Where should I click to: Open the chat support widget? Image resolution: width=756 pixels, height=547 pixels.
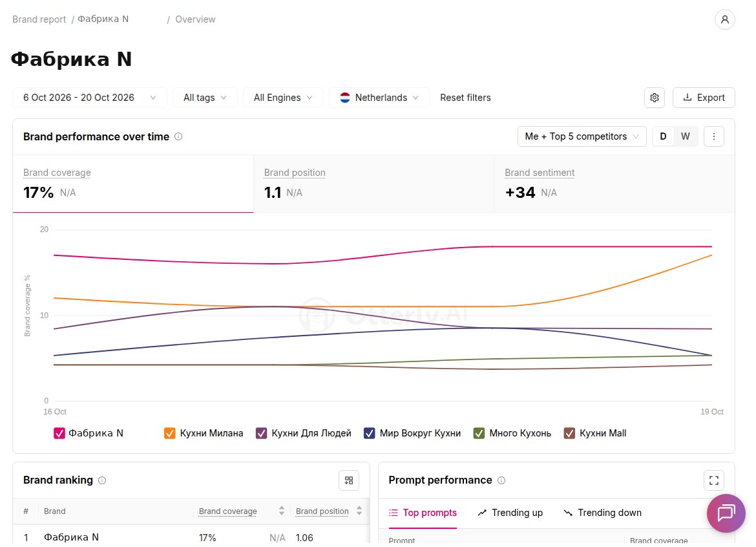(726, 513)
